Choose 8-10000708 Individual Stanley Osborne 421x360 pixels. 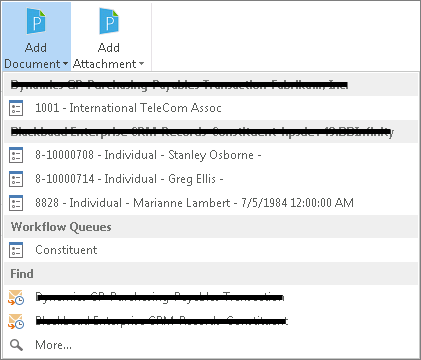pos(211,155)
